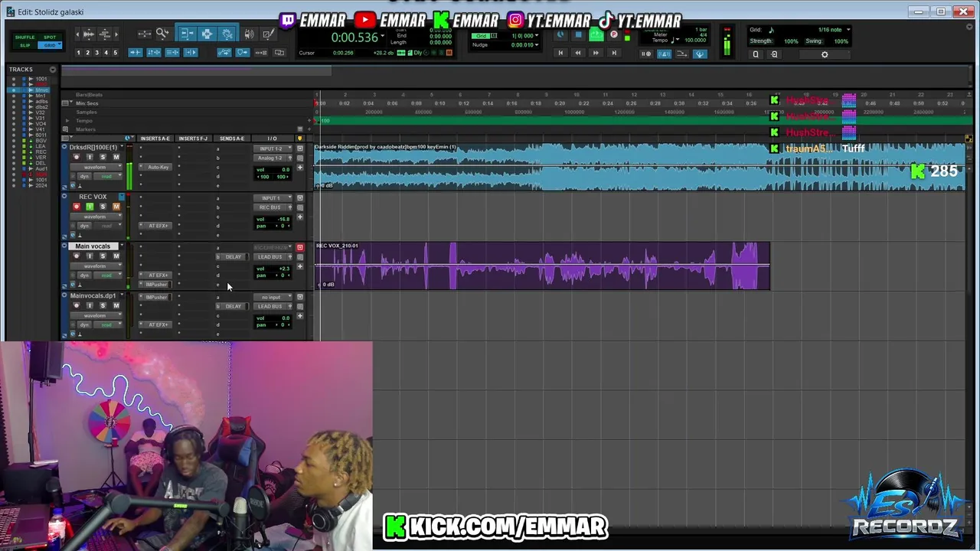Solo the Main vocals track
The width and height of the screenshot is (980, 551).
coord(103,256)
